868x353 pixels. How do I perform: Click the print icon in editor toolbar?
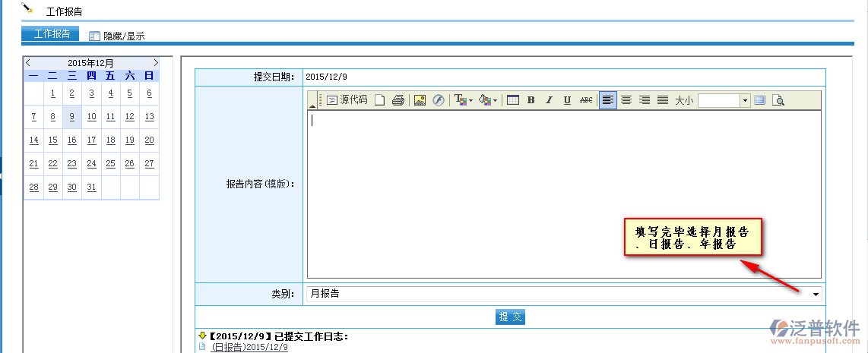point(398,100)
